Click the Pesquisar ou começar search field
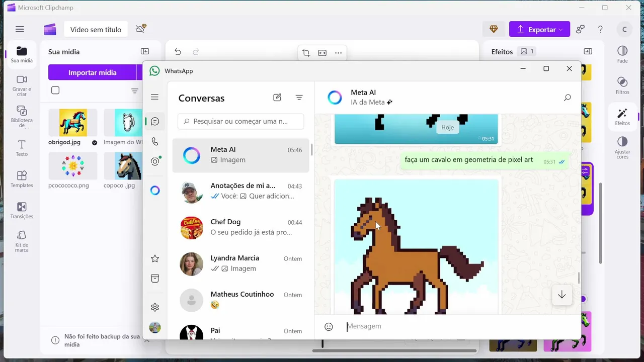 pos(240,121)
